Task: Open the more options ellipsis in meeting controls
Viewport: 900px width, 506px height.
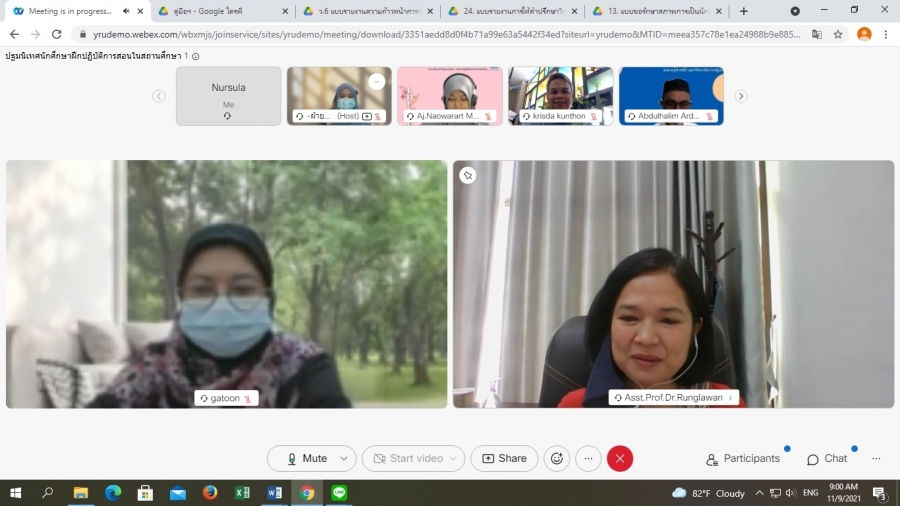Action: tap(588, 458)
